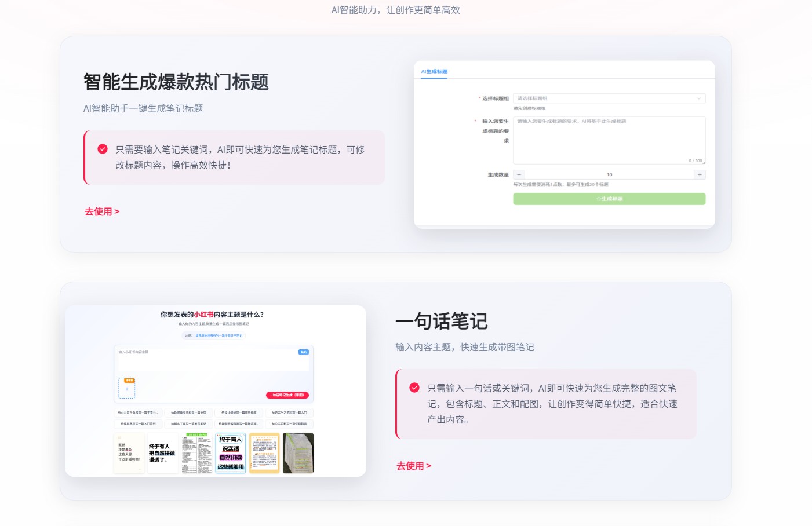Click the red check badge in the smart title card

pos(103,149)
